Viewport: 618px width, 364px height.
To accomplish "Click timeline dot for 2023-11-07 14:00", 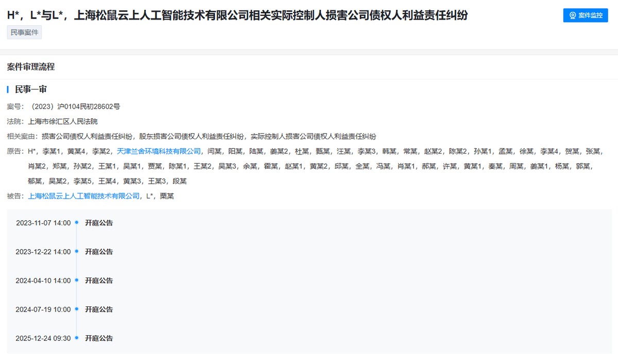I will pos(76,222).
